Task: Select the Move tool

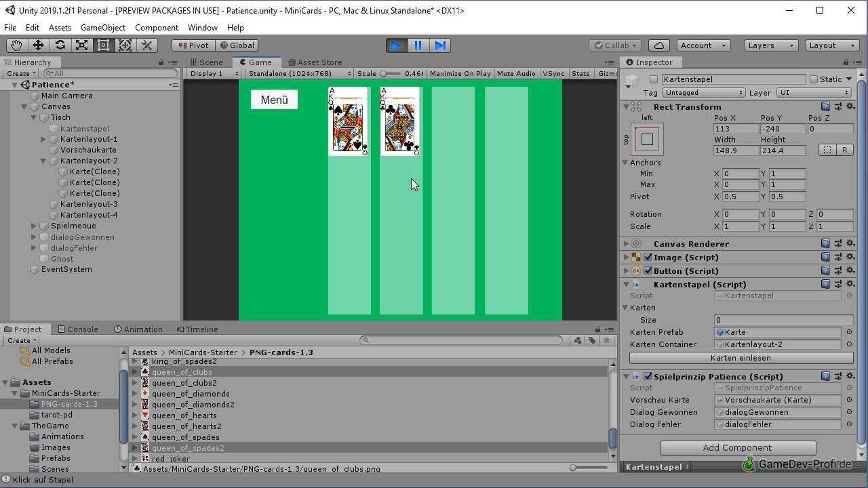Action: (38, 45)
